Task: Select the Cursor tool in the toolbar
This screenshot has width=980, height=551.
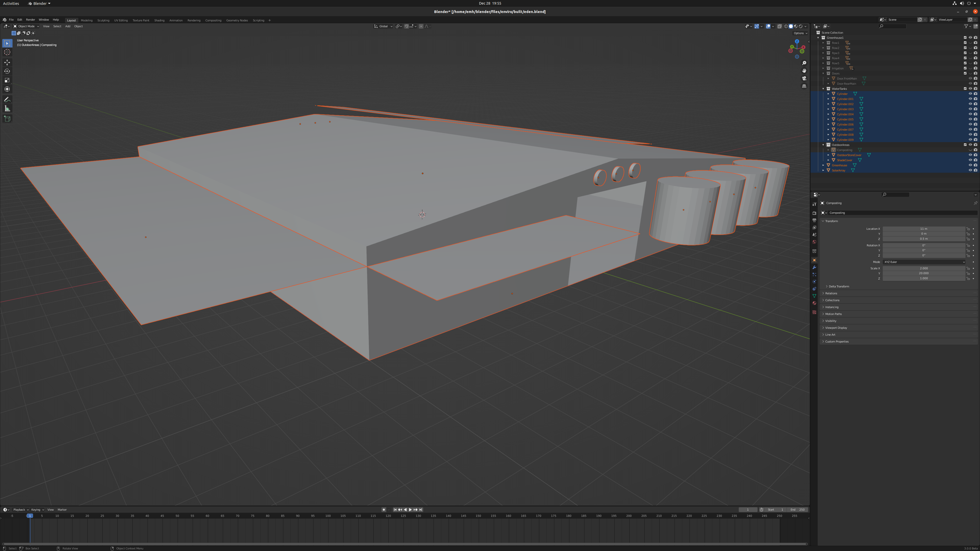Action: (x=7, y=52)
